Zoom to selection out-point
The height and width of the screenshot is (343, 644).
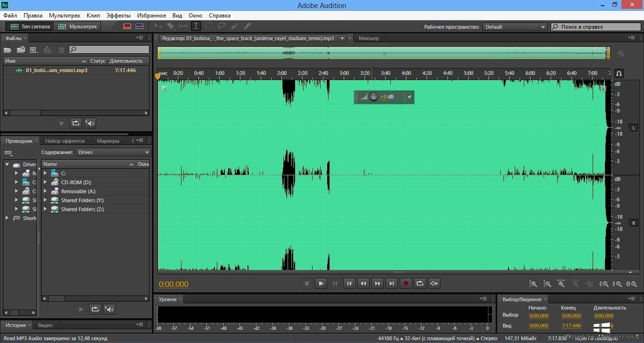[618, 284]
